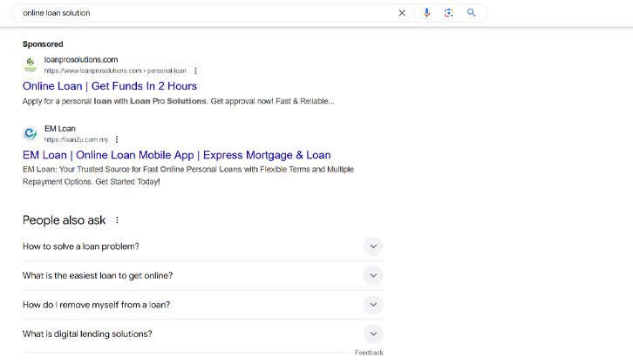This screenshot has height=364, width=633.
Task: Expand 'What is the easiest loan to get online?'
Action: coord(202,276)
